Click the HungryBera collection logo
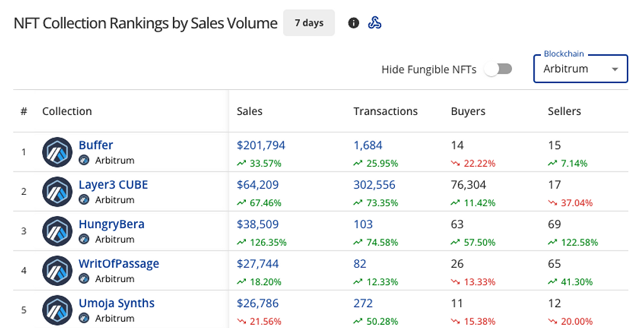This screenshot has width=644, height=328. [x=57, y=231]
